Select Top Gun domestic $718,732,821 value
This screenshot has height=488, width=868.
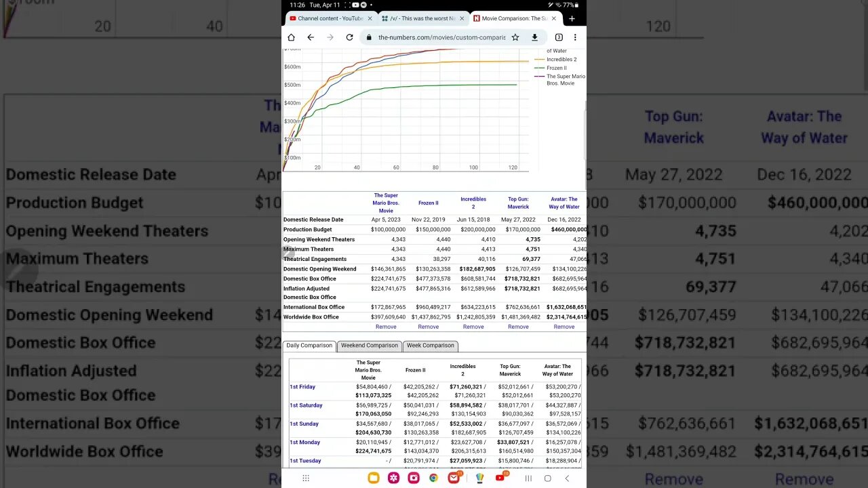coord(522,279)
